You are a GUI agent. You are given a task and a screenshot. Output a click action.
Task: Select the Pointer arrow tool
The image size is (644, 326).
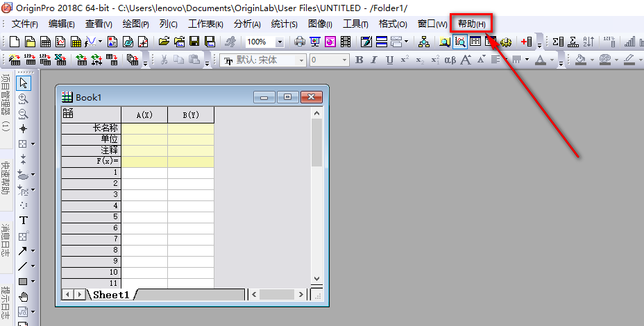point(24,83)
